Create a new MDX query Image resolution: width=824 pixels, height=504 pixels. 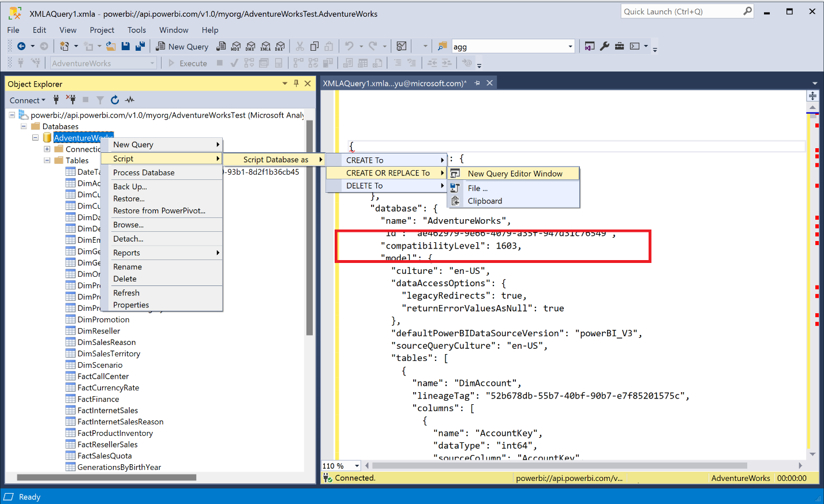(x=236, y=46)
